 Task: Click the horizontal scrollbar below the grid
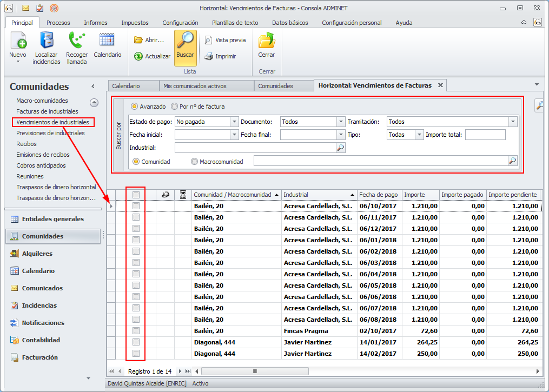click(254, 371)
